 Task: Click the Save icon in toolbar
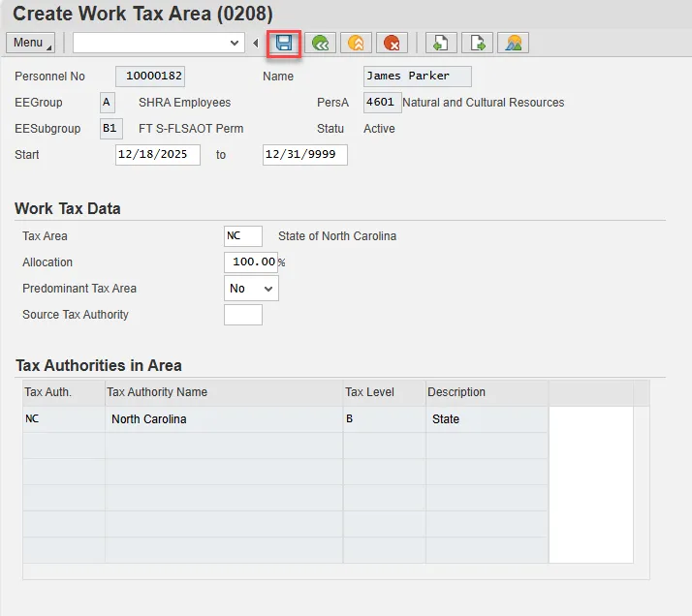click(x=284, y=43)
